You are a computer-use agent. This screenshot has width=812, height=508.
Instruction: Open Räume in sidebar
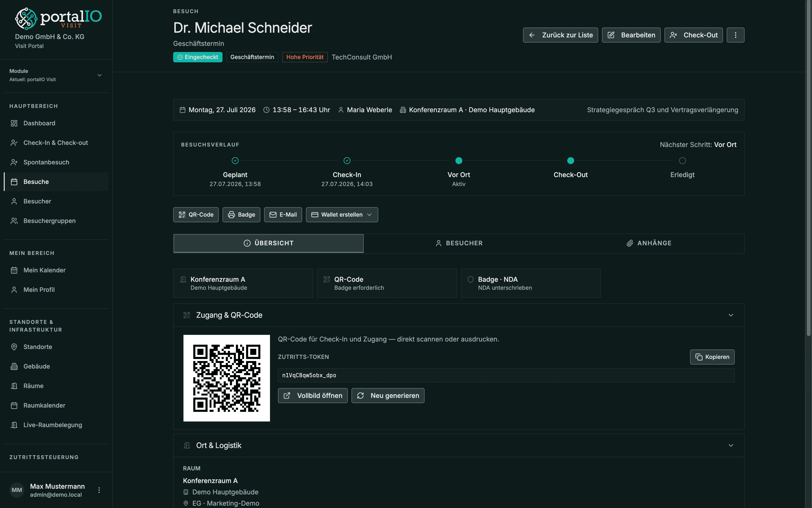coord(56,386)
